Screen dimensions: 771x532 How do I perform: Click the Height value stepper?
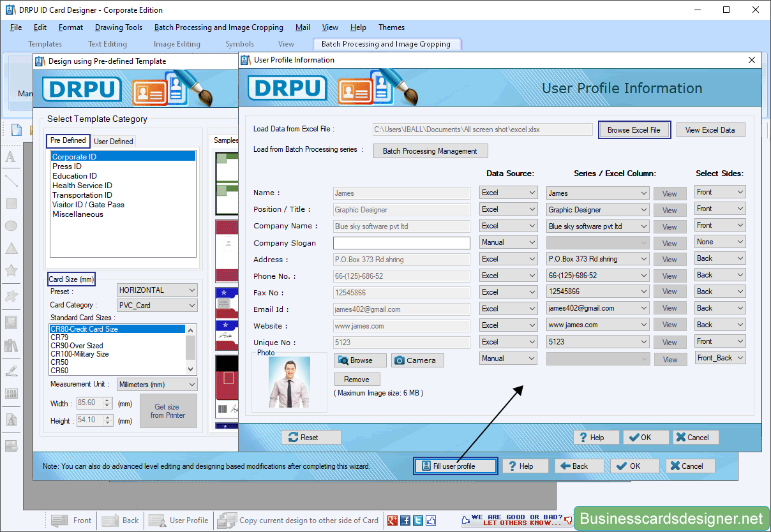(107, 420)
